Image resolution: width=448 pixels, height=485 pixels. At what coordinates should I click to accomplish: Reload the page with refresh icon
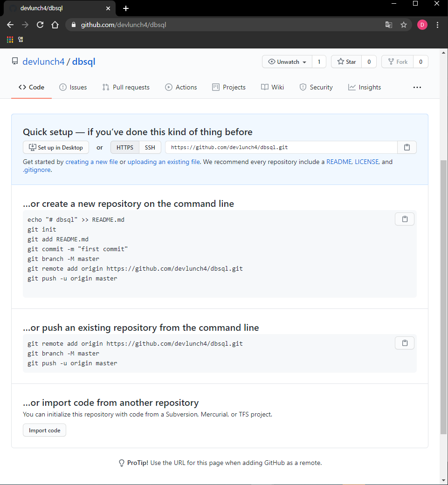point(40,25)
